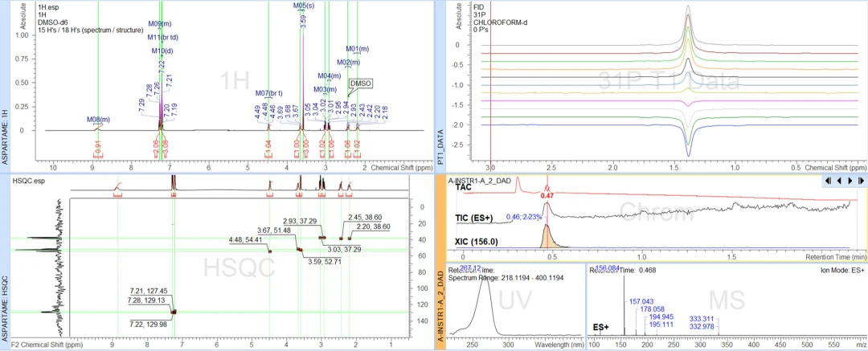Click the 3.08 integral value
The height and width of the screenshot is (351, 868).
coord(165,147)
